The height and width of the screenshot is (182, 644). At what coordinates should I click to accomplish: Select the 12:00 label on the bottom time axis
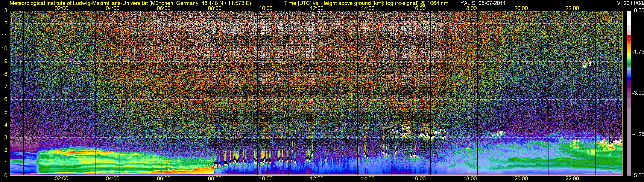click(317, 179)
